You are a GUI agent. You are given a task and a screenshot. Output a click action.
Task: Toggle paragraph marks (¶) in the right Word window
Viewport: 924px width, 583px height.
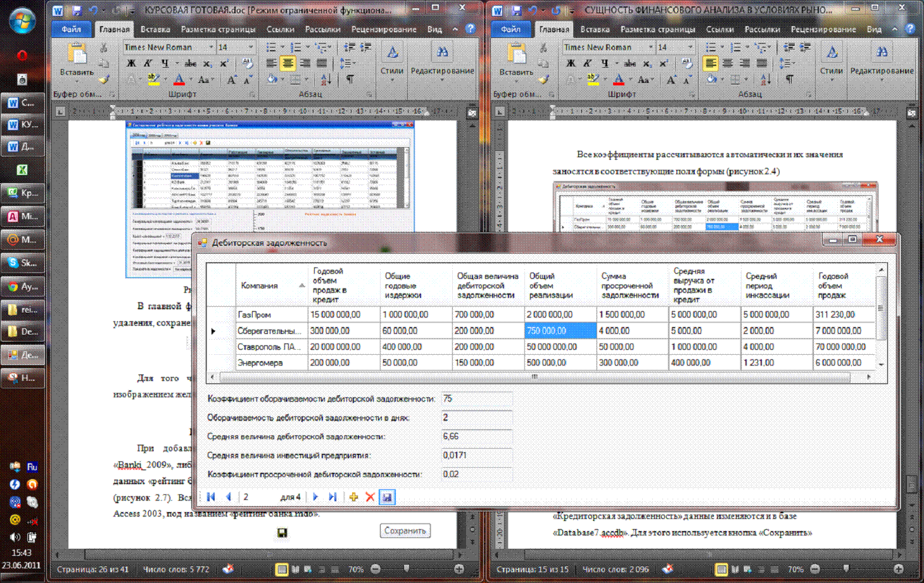(x=789, y=79)
